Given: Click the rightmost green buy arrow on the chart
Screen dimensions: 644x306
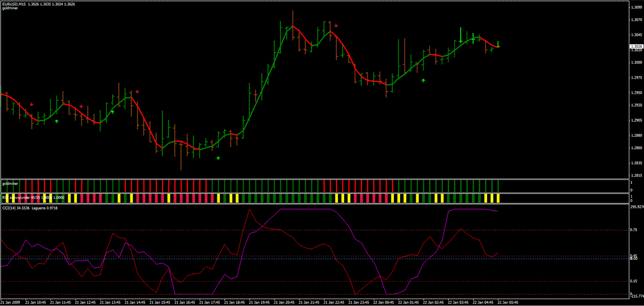Looking at the screenshot, I should (423, 80).
